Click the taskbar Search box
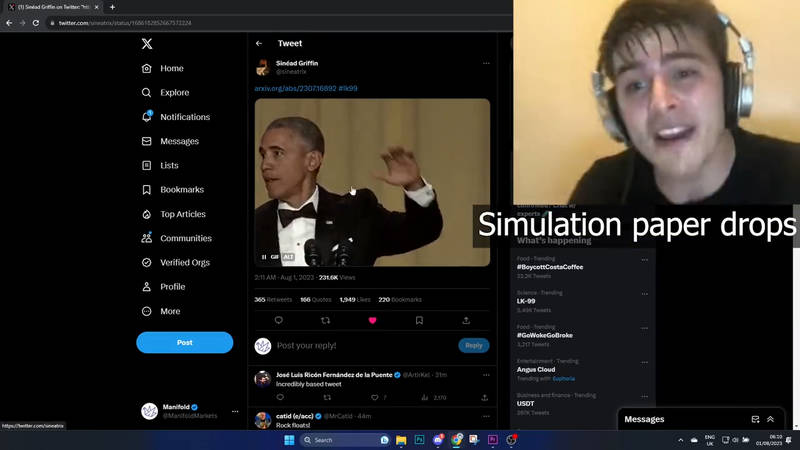The image size is (800, 450). click(x=345, y=440)
